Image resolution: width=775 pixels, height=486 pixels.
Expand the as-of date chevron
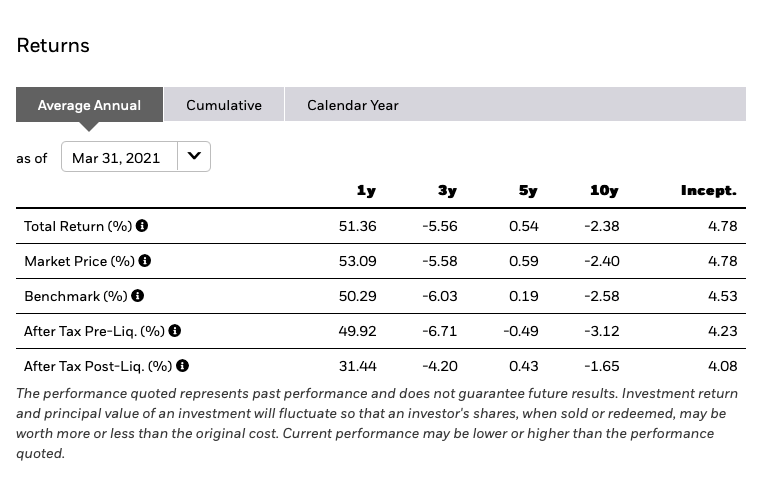pyautogui.click(x=194, y=156)
